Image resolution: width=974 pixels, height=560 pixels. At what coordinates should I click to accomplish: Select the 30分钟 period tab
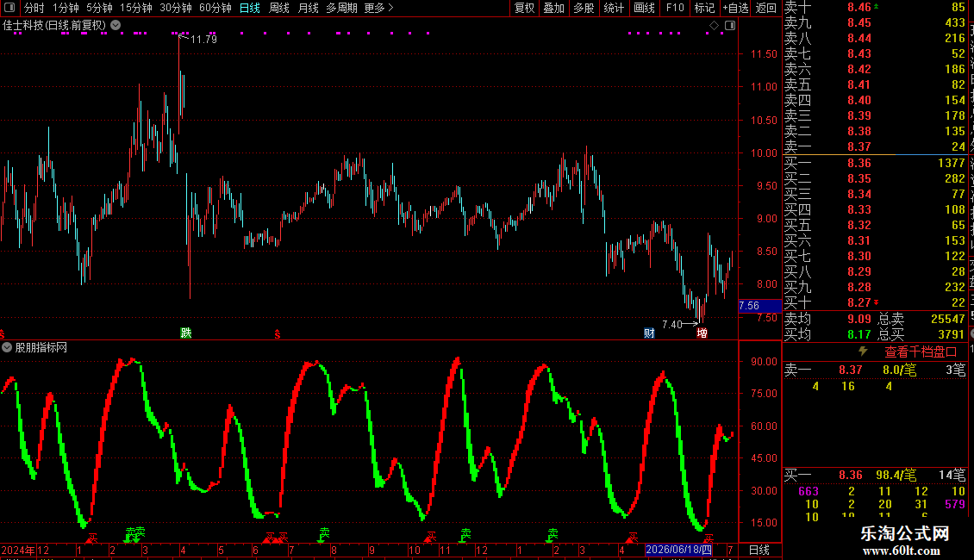pos(175,8)
